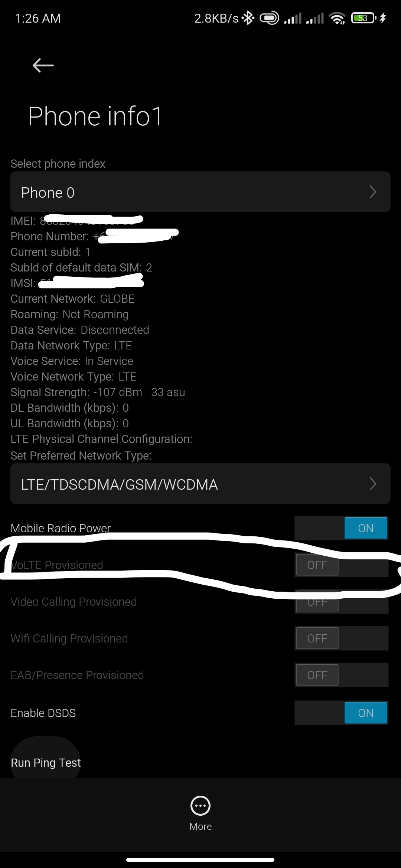The height and width of the screenshot is (868, 401).
Task: Toggle Mobile Radio Power switch
Action: (x=342, y=528)
